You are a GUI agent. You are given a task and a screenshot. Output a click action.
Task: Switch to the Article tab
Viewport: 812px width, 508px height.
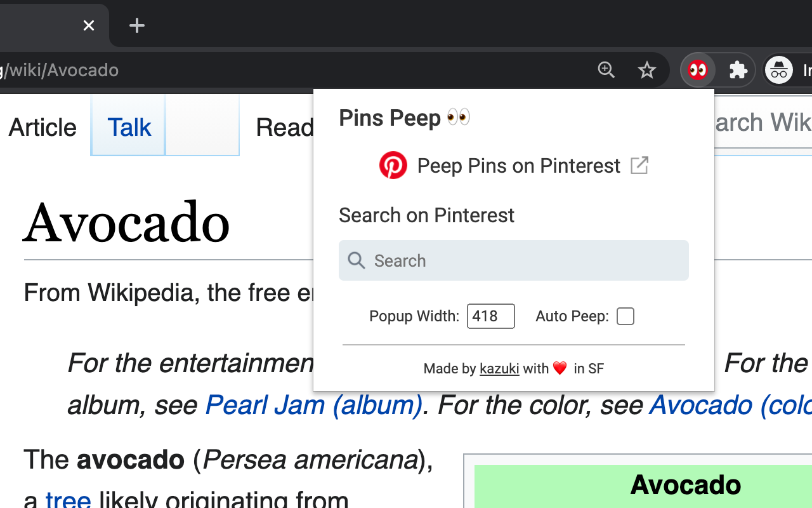point(42,127)
